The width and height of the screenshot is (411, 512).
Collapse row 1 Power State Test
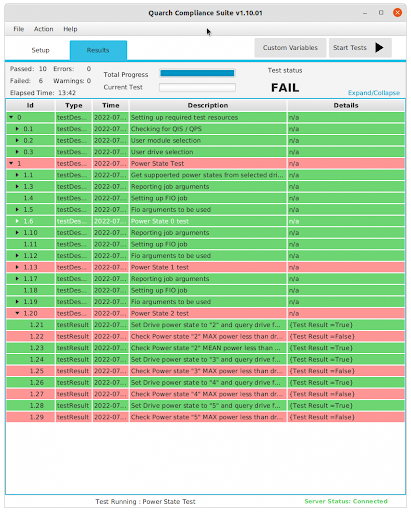pos(11,163)
